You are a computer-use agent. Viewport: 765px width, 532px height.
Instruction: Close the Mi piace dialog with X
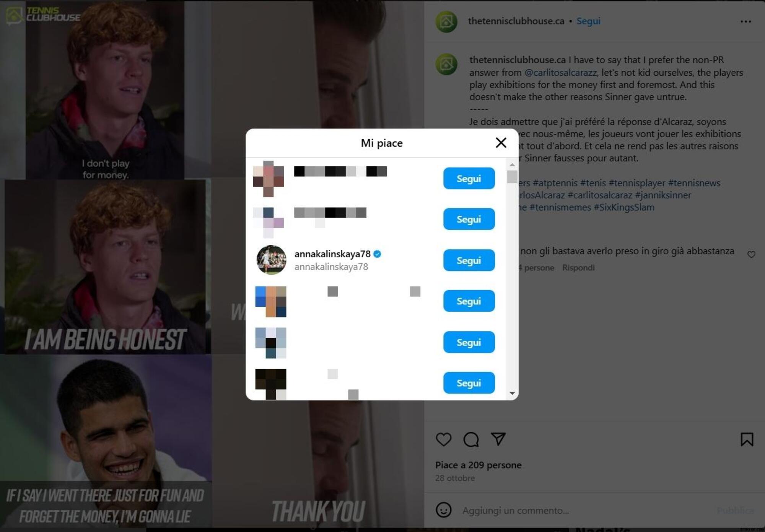pyautogui.click(x=500, y=142)
